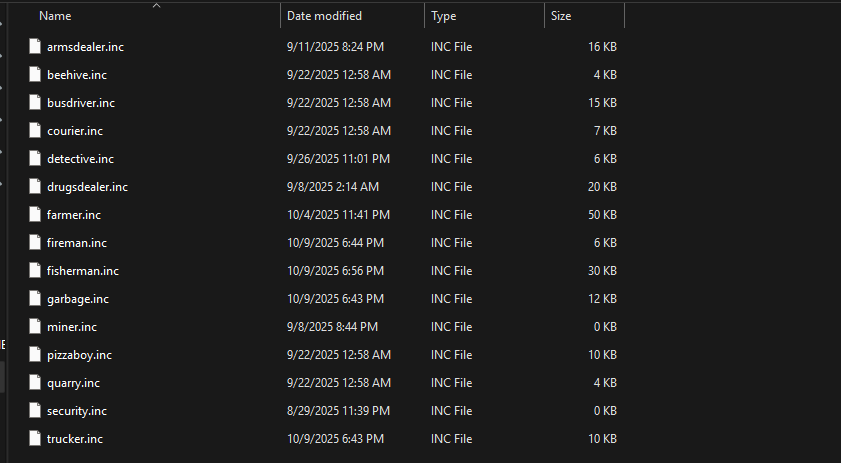Click the beehive.inc file icon
This screenshot has width=841, height=463.
(35, 75)
